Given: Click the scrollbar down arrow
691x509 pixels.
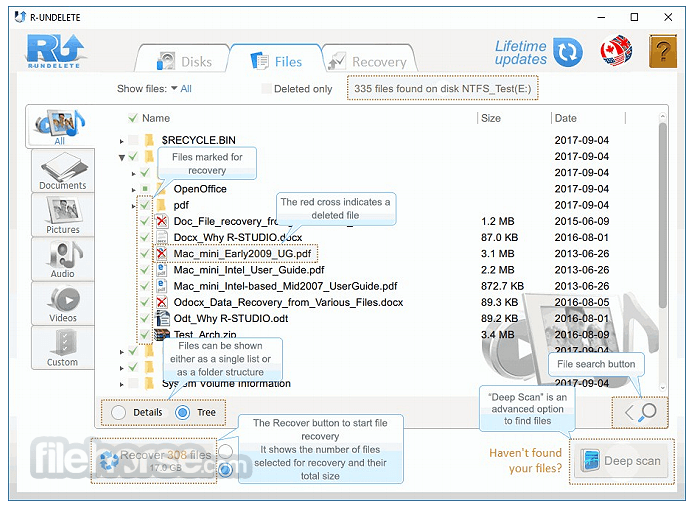Looking at the screenshot, I should (x=662, y=388).
